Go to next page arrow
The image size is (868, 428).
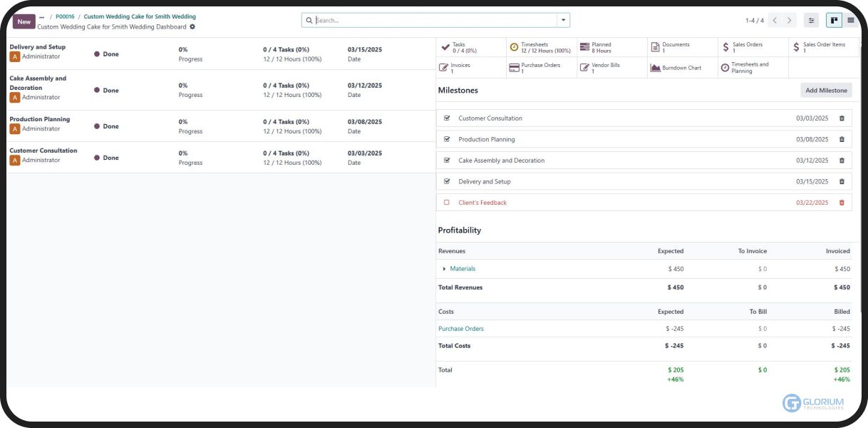coord(790,21)
